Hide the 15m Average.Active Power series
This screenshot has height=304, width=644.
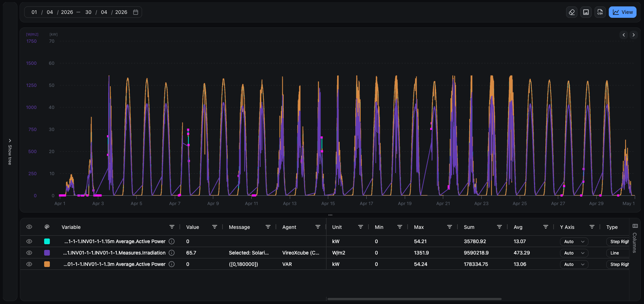[29, 241]
